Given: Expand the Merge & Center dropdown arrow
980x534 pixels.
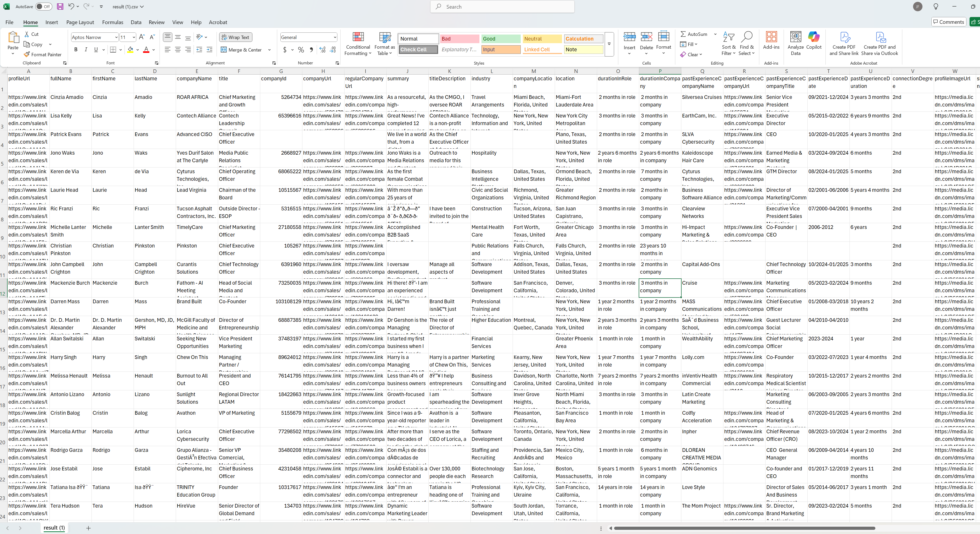Looking at the screenshot, I should (x=269, y=49).
